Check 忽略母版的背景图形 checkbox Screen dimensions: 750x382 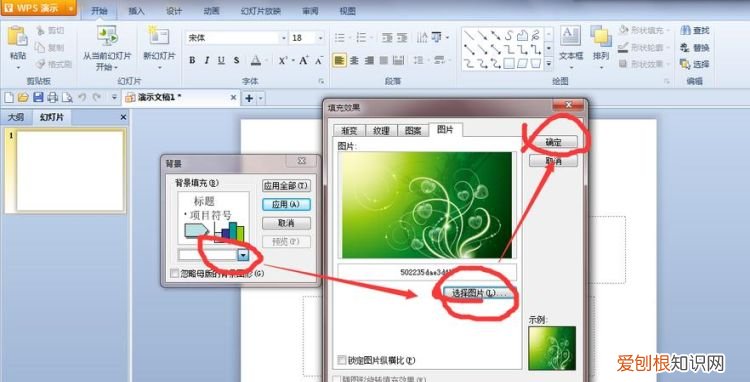pos(175,273)
